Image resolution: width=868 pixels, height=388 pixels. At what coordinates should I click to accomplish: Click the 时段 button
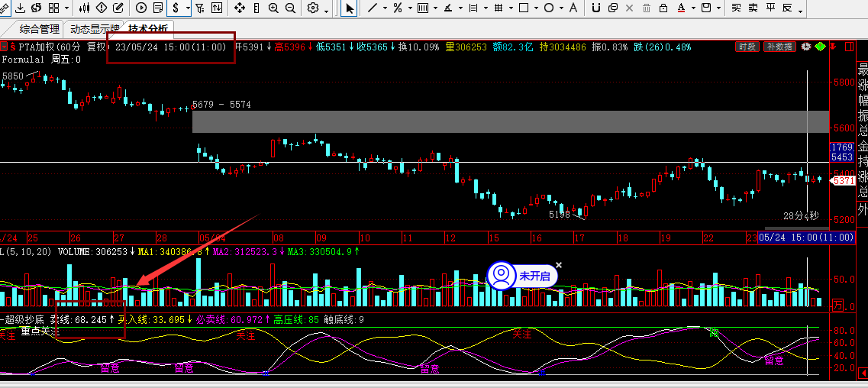[747, 47]
